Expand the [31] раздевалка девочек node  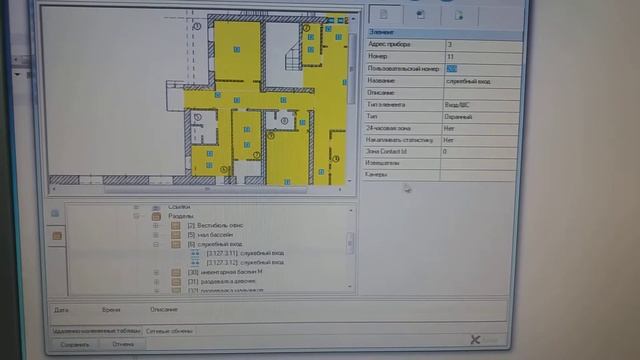click(x=156, y=282)
